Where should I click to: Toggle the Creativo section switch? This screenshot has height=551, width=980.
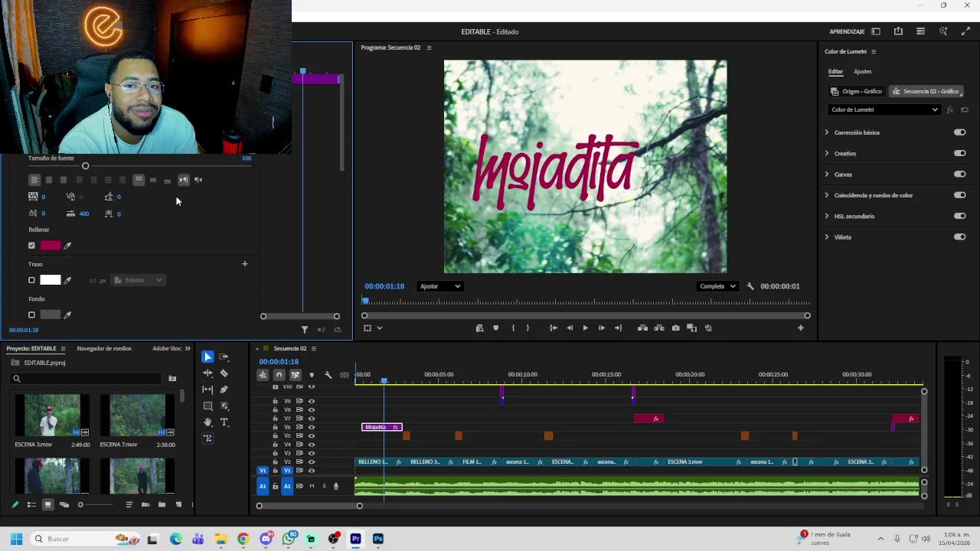[959, 153]
